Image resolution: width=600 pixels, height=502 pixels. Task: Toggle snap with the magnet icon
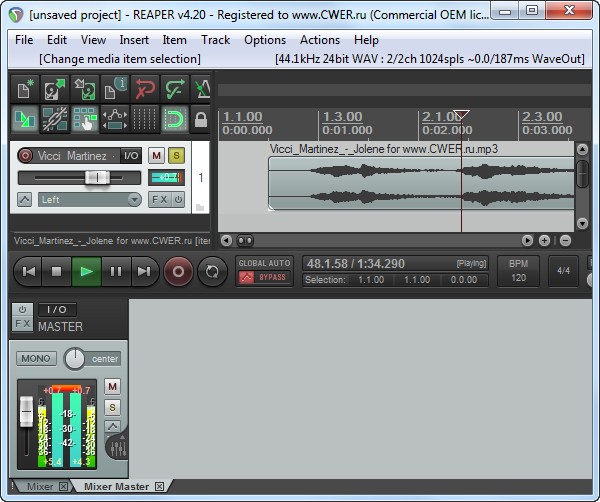tap(176, 120)
